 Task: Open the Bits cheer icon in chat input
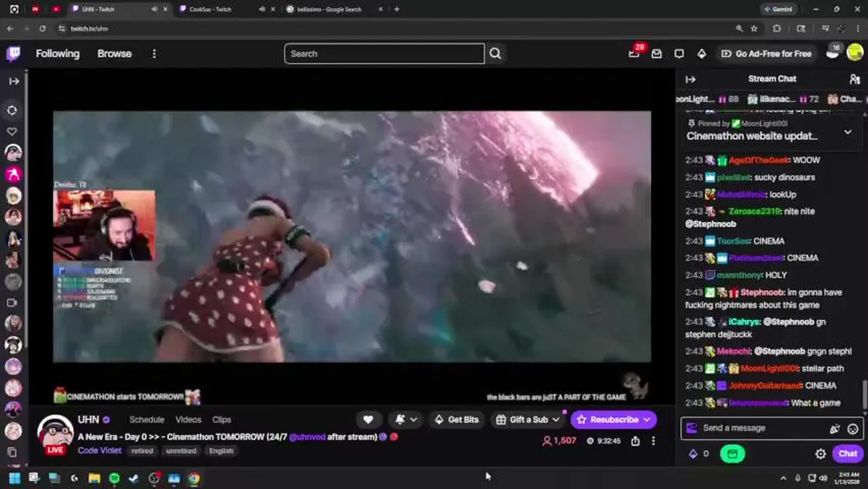pos(835,429)
